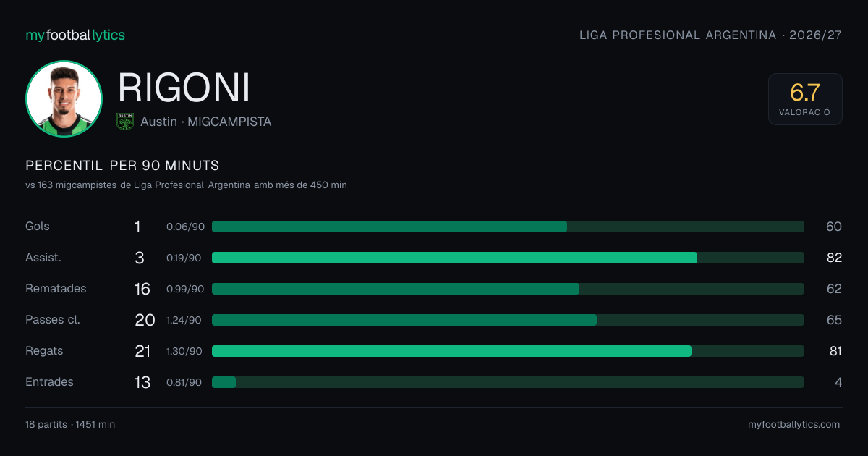Click the 0.06/90 goals rate

(x=185, y=227)
